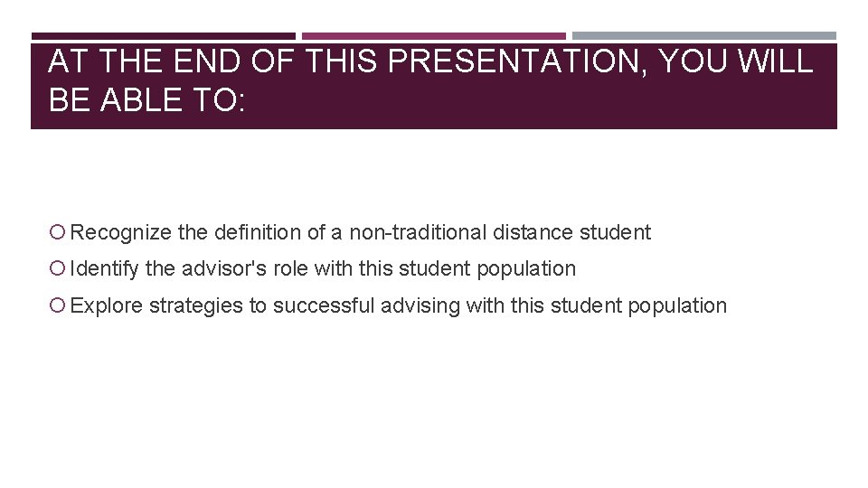Image resolution: width=868 pixels, height=488 pixels.
Task: Click the plum middle accent bar
Action: coord(433,36)
